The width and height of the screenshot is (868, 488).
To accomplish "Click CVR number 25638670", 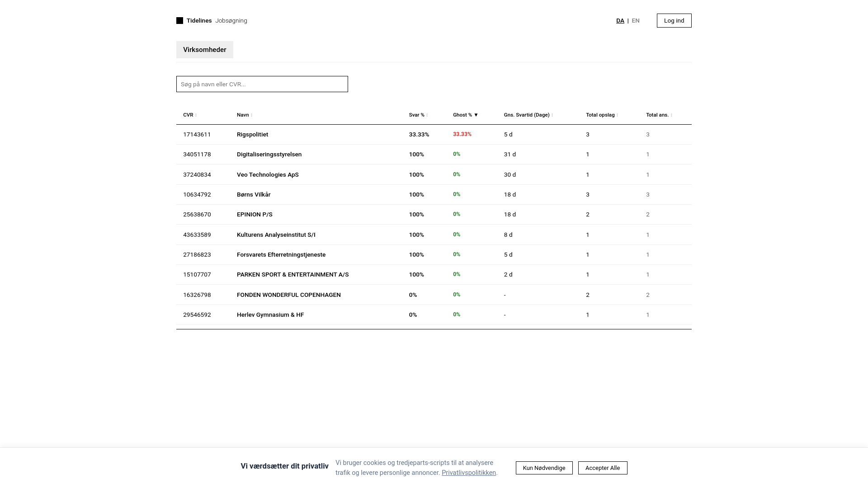I will point(197,215).
